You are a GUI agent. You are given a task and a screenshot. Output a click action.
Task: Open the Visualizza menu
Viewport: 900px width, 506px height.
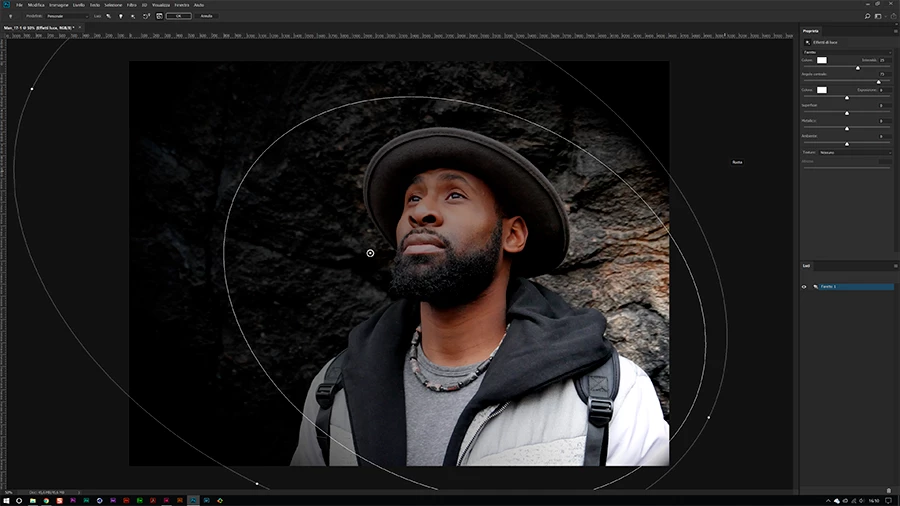point(161,5)
